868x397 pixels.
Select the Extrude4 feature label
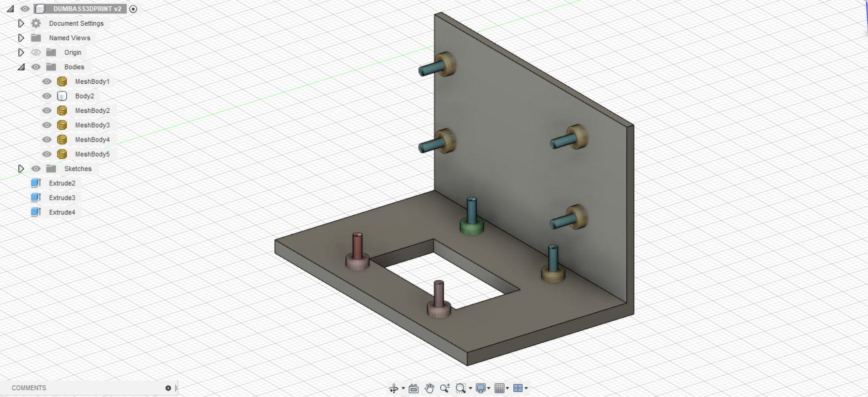click(62, 212)
